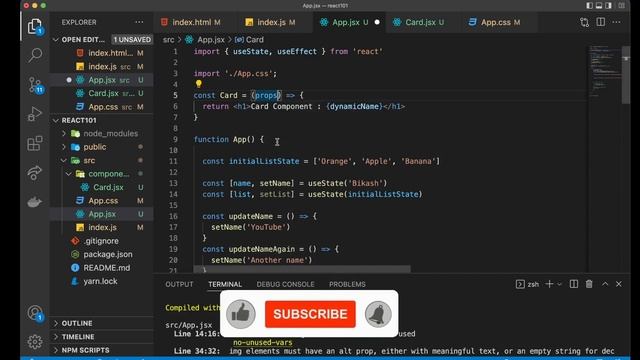Image resolution: width=640 pixels, height=360 pixels.
Task: Open the Docker view icon
Action: point(35,202)
